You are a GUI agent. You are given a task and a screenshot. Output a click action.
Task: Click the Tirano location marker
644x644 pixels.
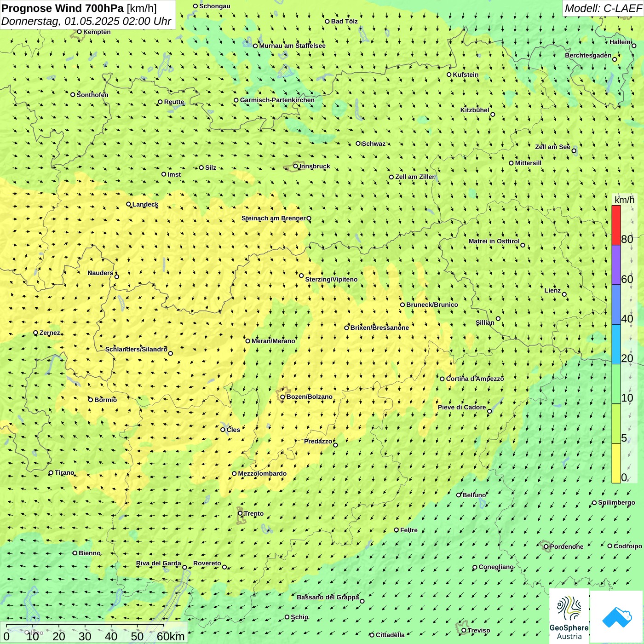(x=51, y=472)
